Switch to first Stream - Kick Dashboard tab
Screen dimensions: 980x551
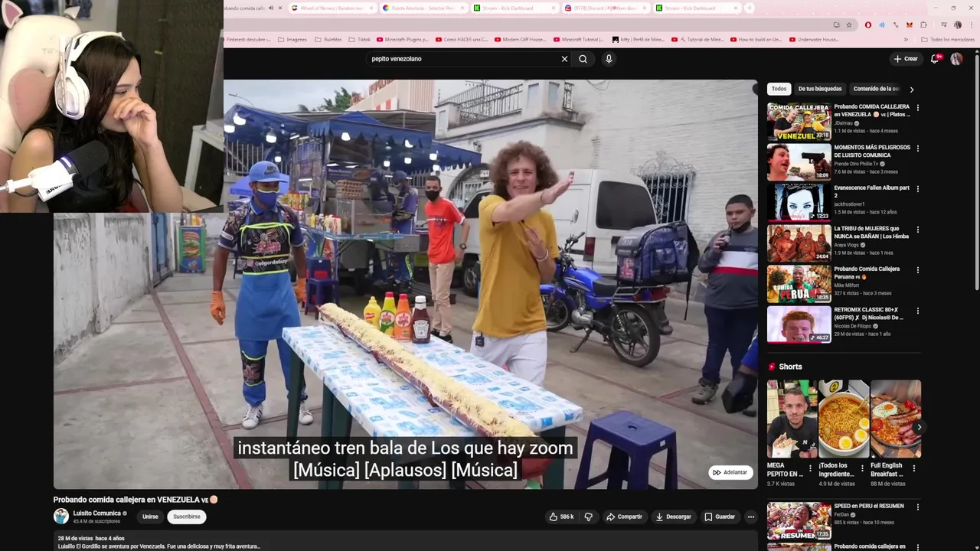514,8
